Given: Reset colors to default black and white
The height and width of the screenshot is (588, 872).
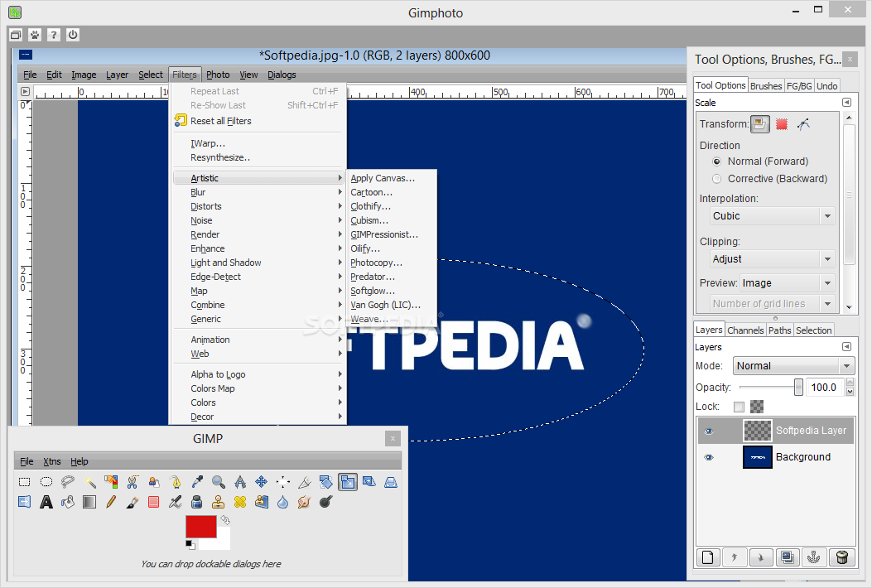Looking at the screenshot, I should pos(190,545).
